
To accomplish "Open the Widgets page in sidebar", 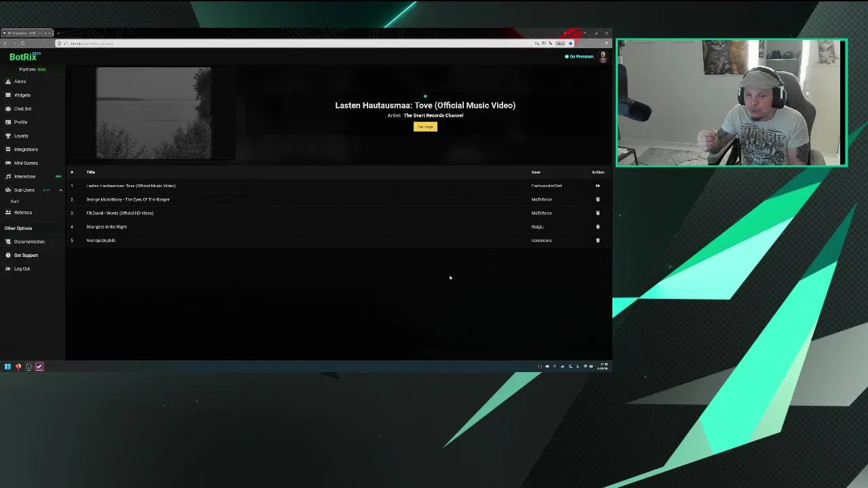I will [22, 95].
